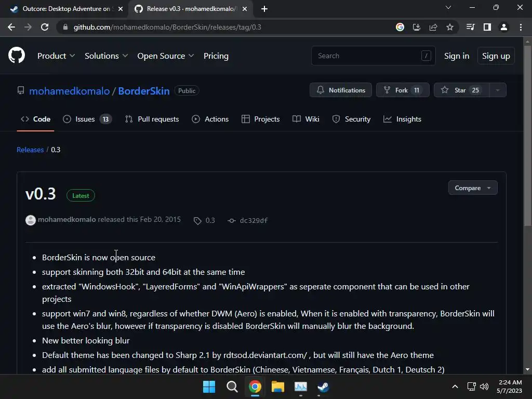This screenshot has height=399, width=532.
Task: Open the network tray icon
Action: pos(471,387)
